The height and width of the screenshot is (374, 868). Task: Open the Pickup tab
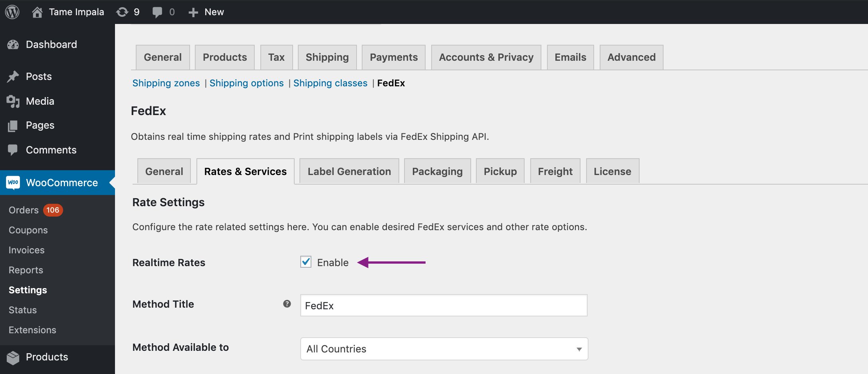tap(500, 171)
